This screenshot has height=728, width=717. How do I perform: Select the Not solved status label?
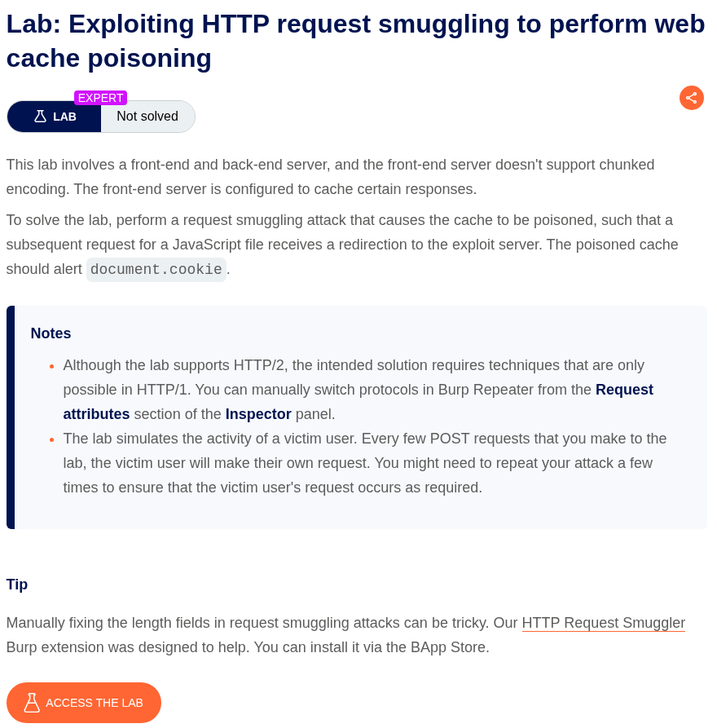[147, 117]
